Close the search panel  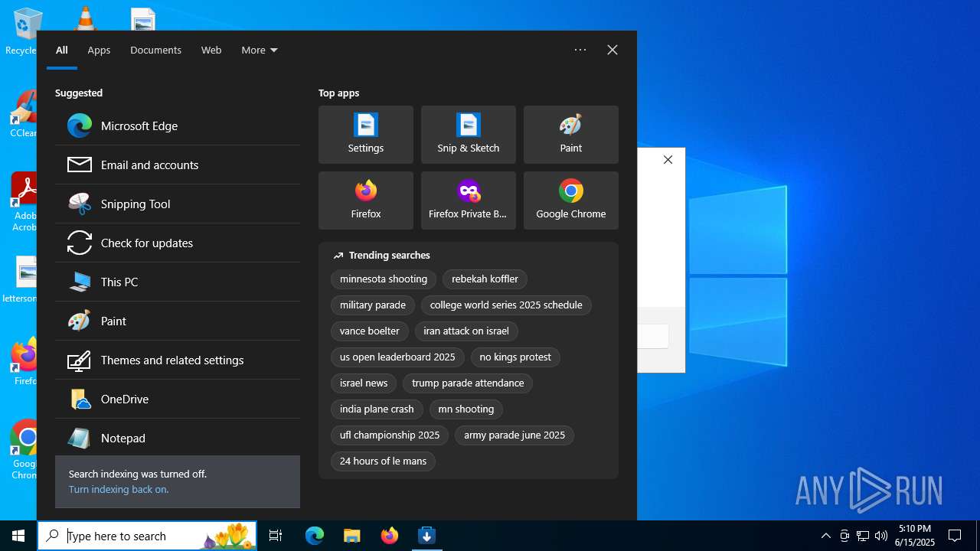[612, 50]
